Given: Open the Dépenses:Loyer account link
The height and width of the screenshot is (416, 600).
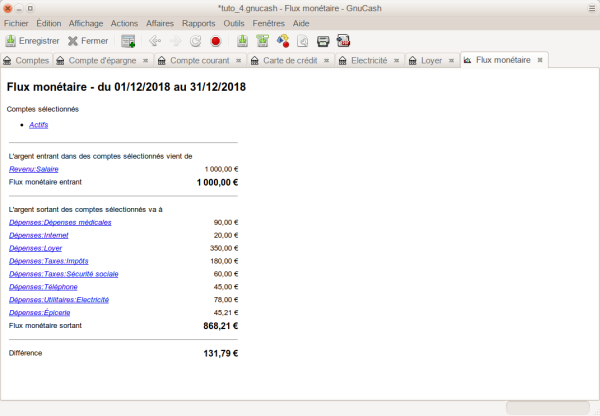Looking at the screenshot, I should pyautogui.click(x=33, y=248).
